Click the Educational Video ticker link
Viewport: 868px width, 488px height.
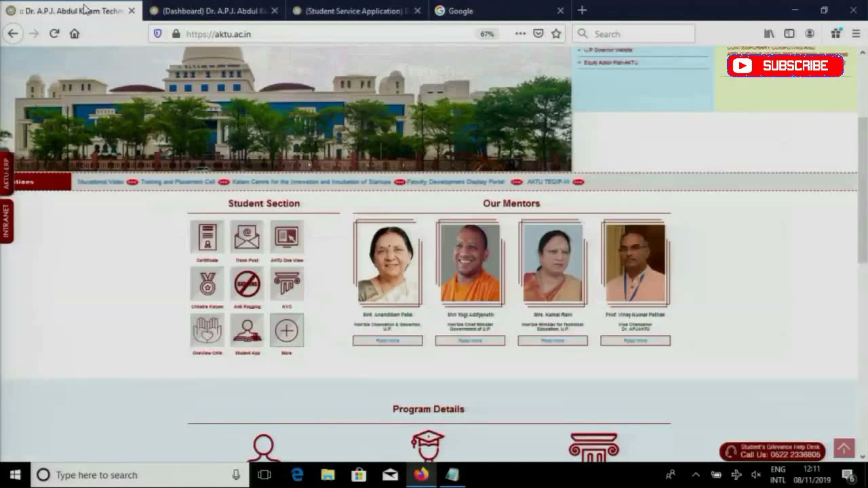pos(100,182)
